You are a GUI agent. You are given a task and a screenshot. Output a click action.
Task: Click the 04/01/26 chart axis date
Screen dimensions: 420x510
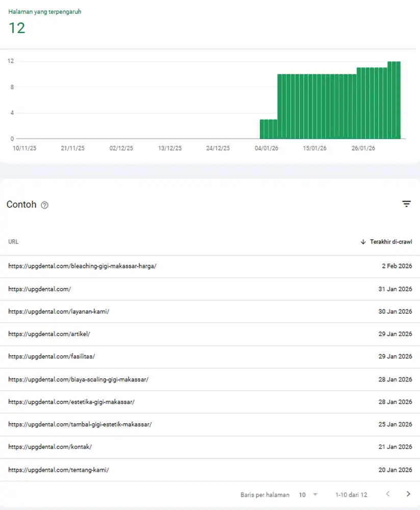pos(267,148)
